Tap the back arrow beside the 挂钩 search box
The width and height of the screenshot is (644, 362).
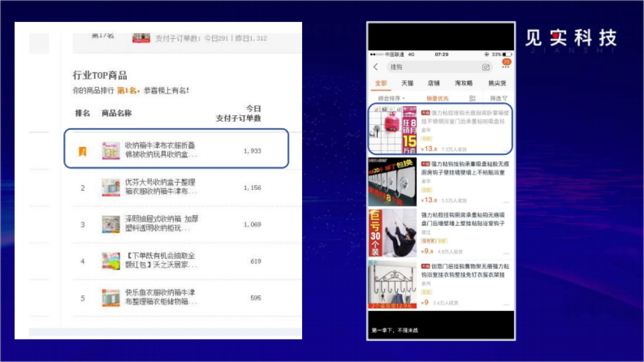[376, 67]
